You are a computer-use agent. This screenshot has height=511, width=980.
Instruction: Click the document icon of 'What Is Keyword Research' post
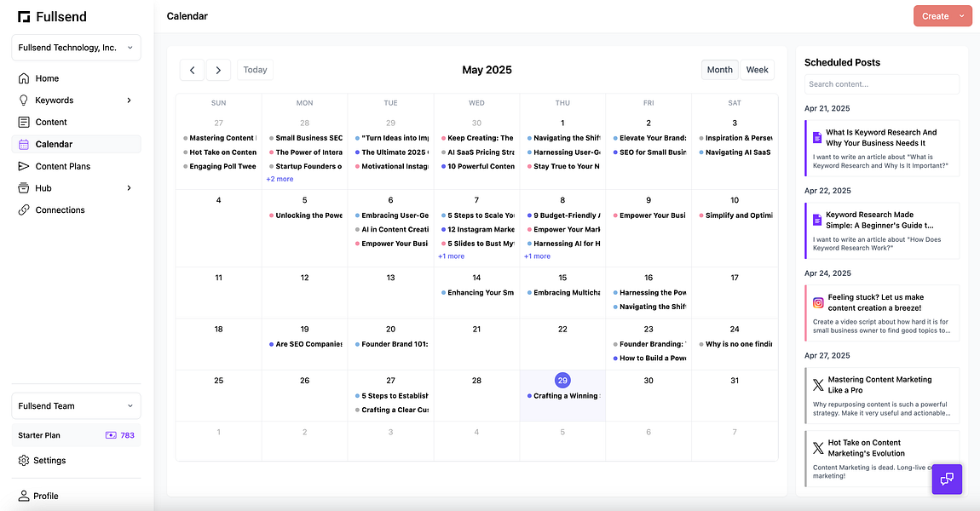817,137
